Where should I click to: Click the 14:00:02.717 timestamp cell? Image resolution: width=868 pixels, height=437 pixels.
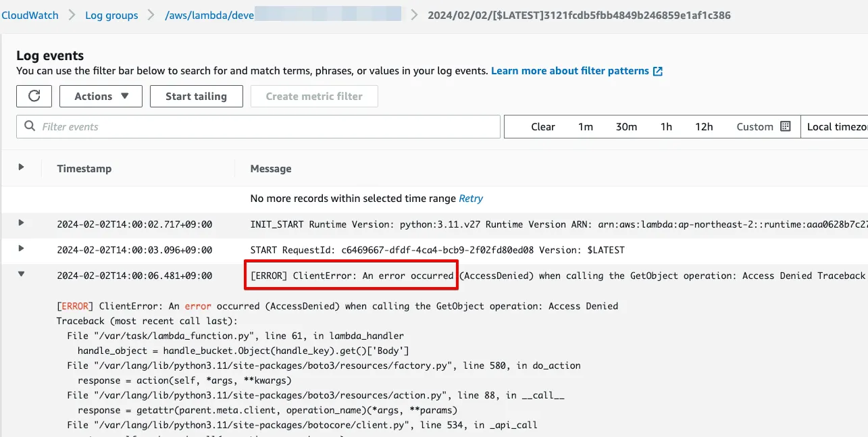pyautogui.click(x=134, y=224)
